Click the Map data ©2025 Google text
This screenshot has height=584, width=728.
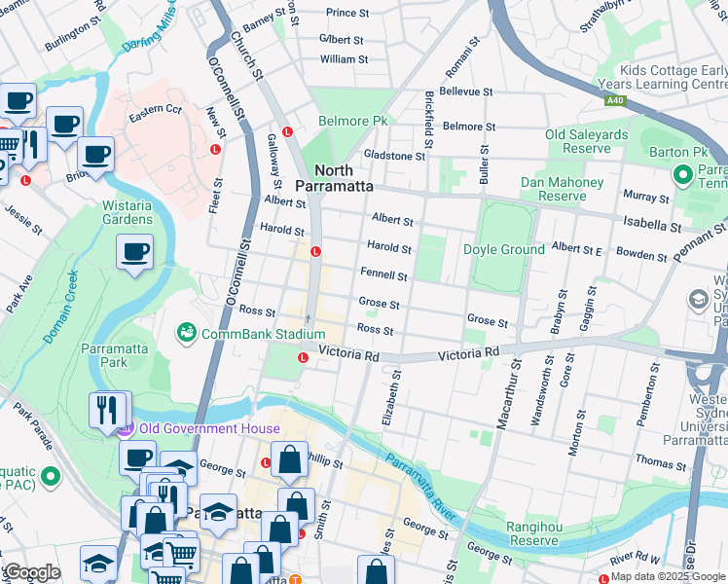(668, 576)
